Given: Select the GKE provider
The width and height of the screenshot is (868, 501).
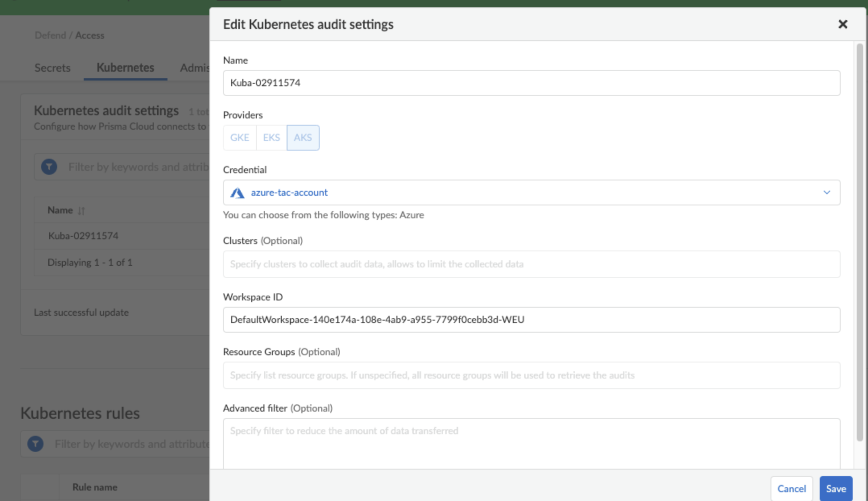Looking at the screenshot, I should (x=240, y=138).
